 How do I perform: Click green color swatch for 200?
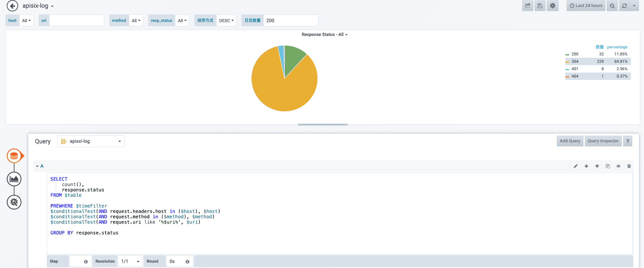click(567, 54)
